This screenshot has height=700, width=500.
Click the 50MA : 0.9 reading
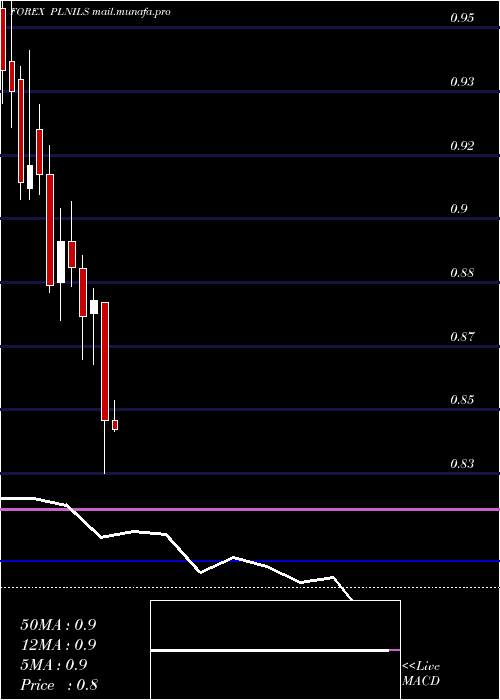58,625
